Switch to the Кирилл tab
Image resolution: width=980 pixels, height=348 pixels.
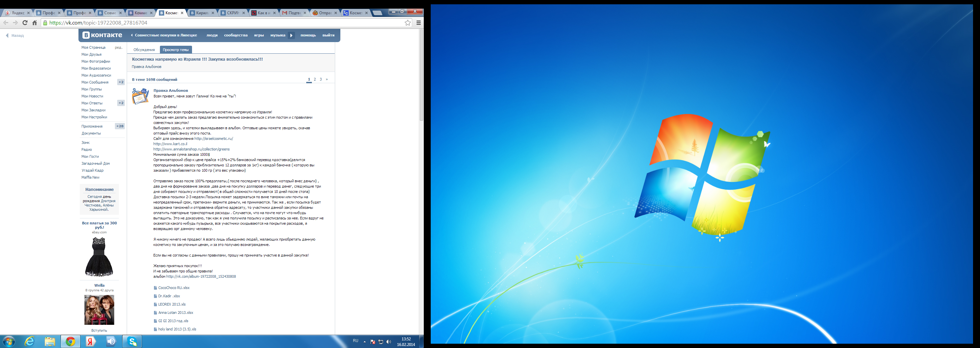point(202,13)
